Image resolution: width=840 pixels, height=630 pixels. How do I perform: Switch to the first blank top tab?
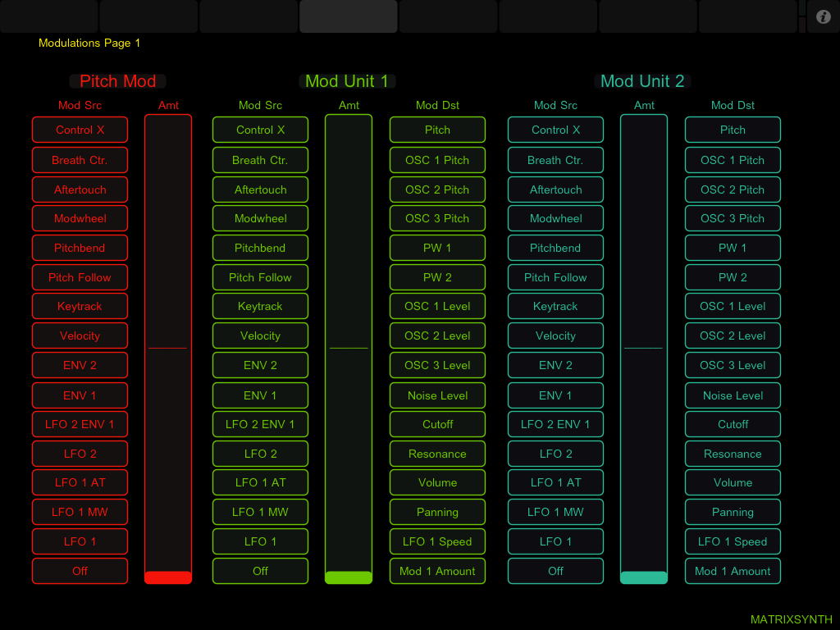coord(49,16)
